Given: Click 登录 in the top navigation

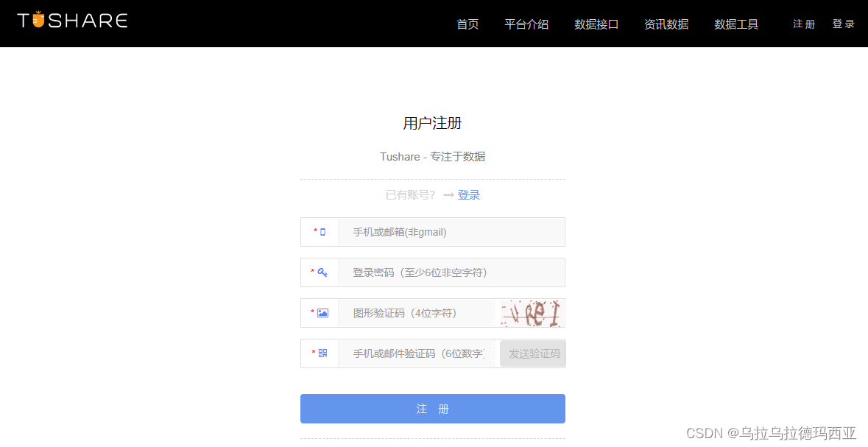Looking at the screenshot, I should (844, 24).
